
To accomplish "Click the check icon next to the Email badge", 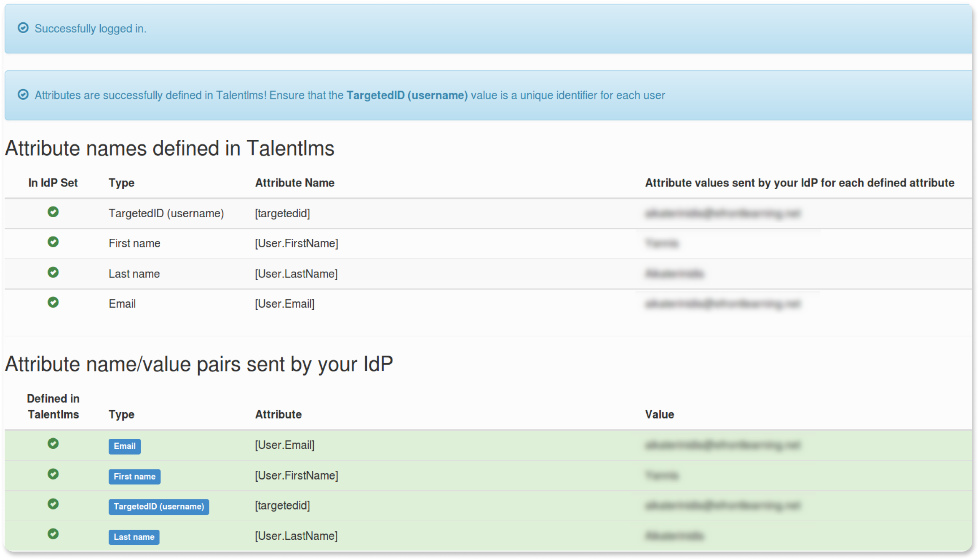I will point(53,445).
